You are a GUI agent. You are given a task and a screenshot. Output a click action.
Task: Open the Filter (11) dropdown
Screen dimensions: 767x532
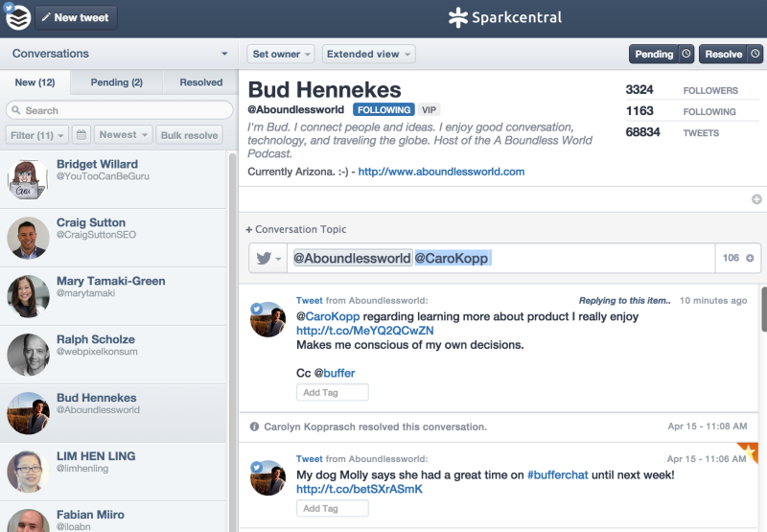tap(37, 135)
